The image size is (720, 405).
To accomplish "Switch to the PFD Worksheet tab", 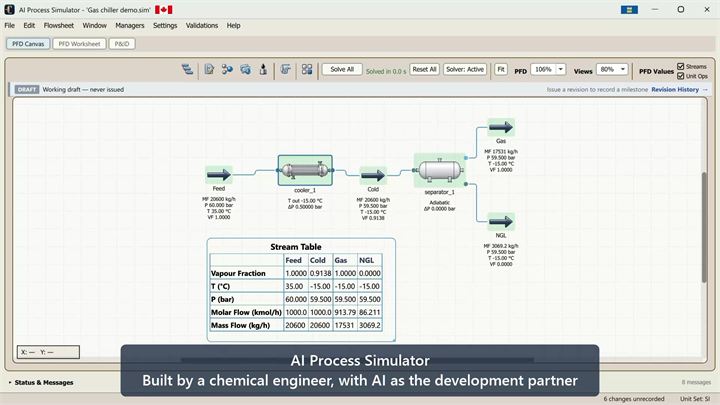I will pos(79,44).
